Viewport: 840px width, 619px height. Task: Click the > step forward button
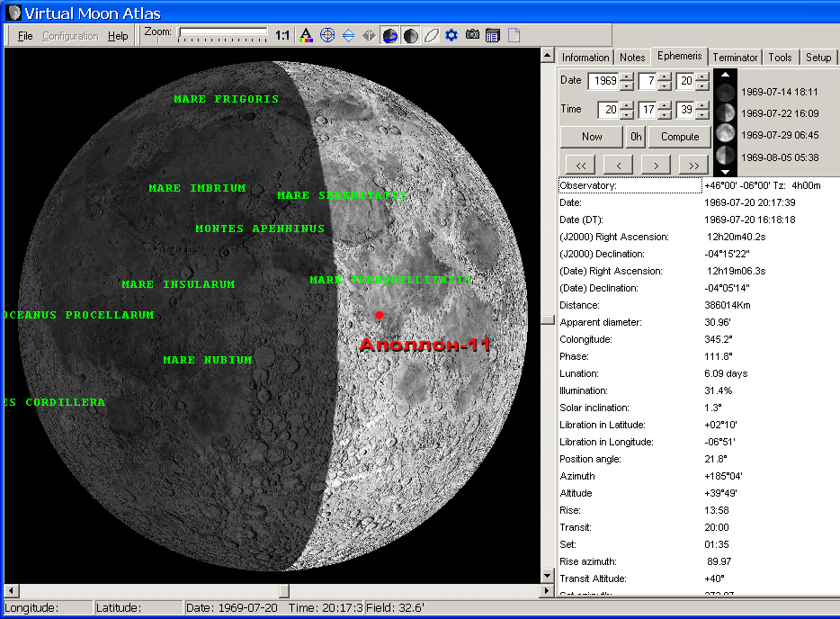[x=656, y=165]
